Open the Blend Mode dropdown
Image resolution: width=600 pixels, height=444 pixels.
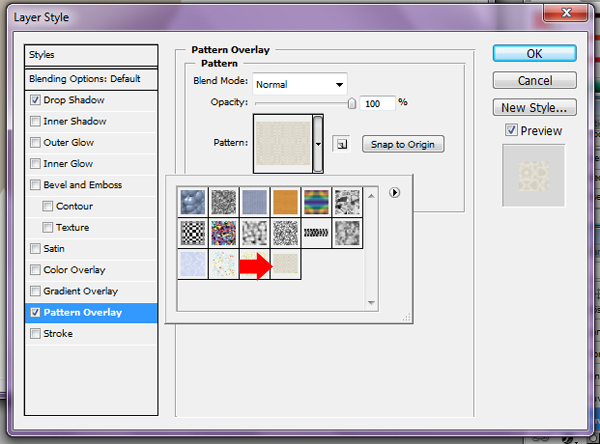coord(299,85)
